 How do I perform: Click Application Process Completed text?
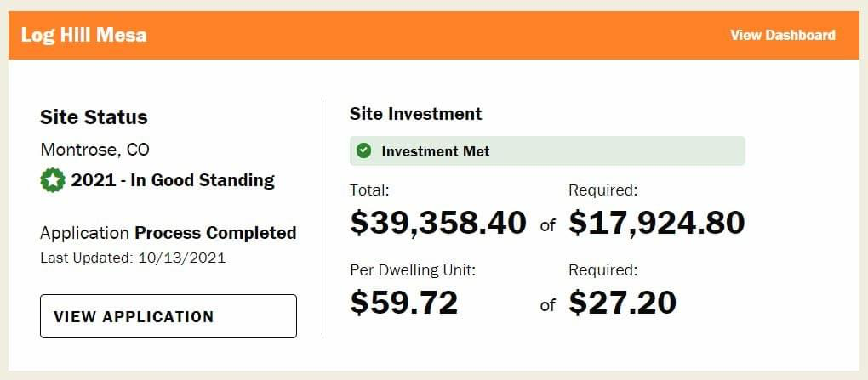click(168, 233)
